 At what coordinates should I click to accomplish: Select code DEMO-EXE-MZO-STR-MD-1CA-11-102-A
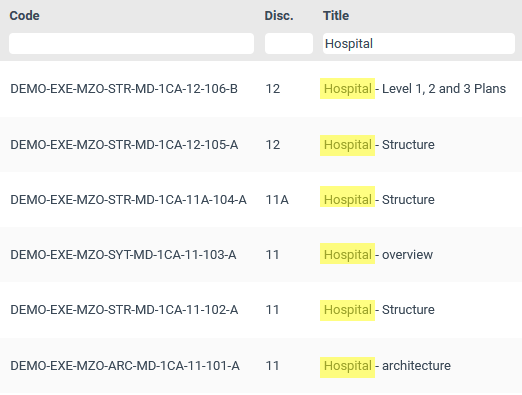[124, 310]
